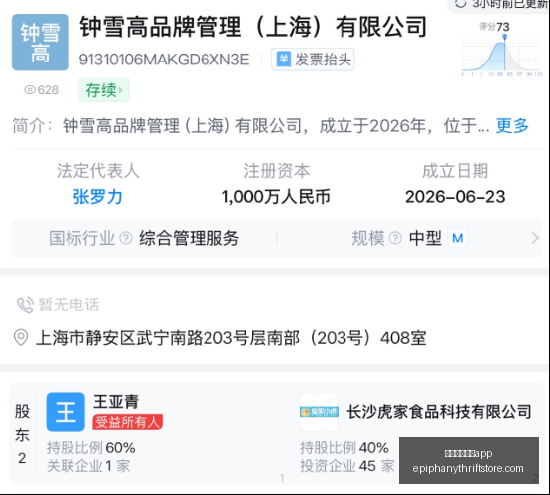Click the establishment date 2026-06-23

pos(455,197)
